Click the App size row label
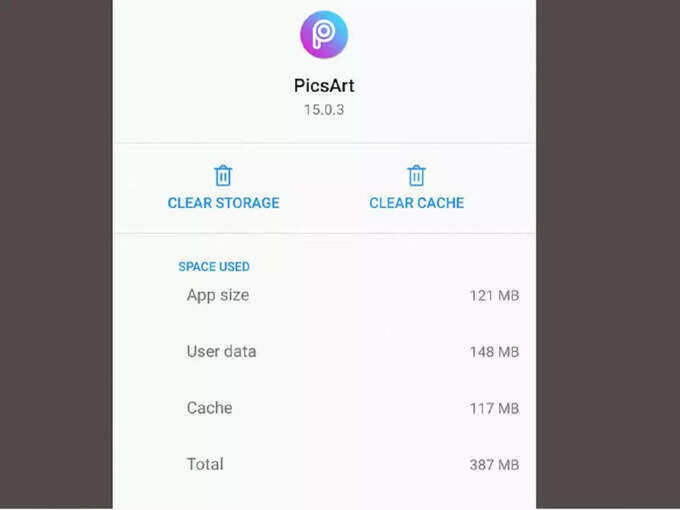 (x=218, y=295)
